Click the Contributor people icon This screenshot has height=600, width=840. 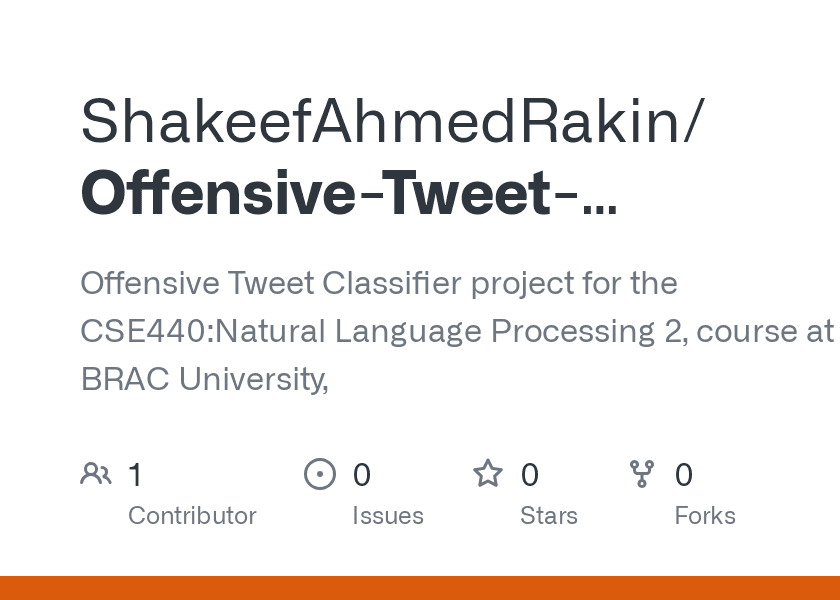[96, 473]
